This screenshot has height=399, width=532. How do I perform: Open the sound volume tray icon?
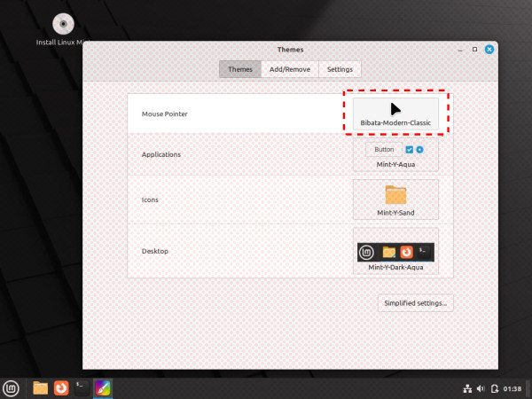481,389
